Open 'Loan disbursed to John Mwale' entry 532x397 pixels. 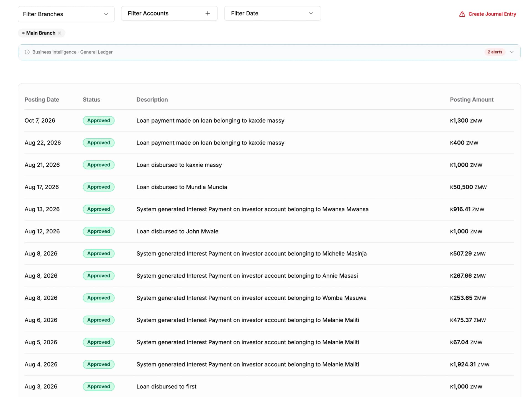pyautogui.click(x=177, y=231)
